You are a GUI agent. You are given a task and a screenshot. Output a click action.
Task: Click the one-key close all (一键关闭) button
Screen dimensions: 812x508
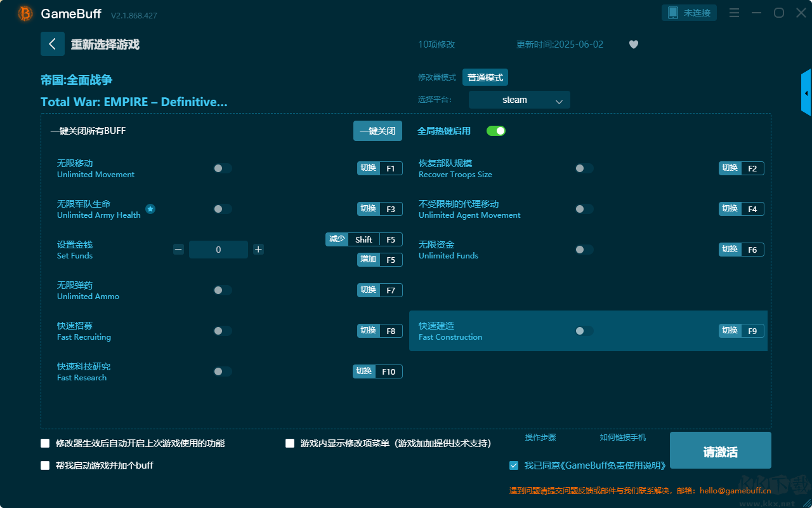click(x=377, y=131)
